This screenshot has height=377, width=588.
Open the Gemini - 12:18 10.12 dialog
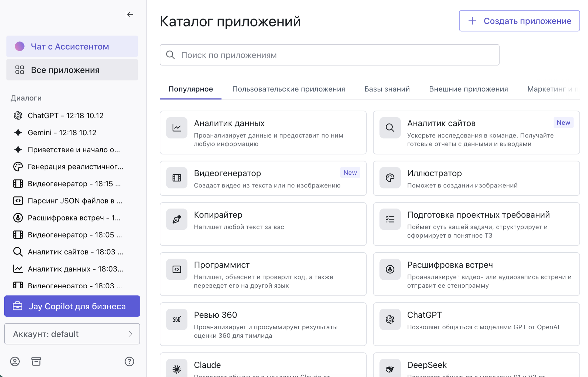[62, 133]
